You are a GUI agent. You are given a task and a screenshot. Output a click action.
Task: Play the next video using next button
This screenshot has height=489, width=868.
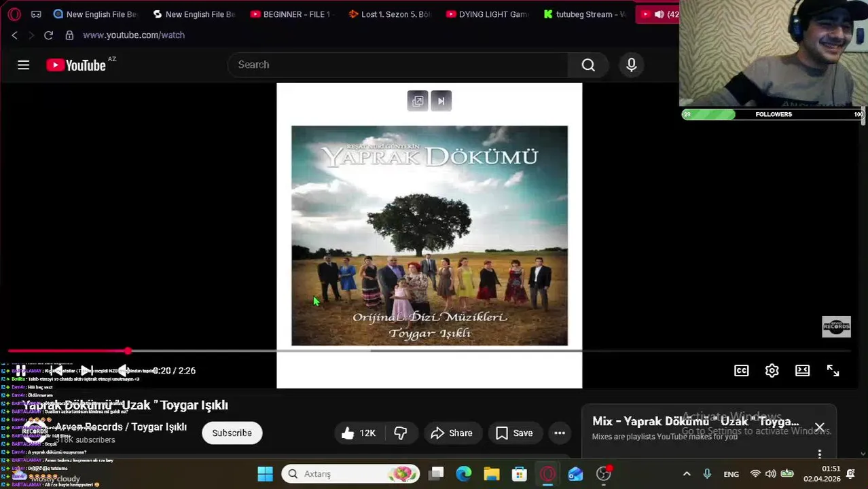pos(86,370)
